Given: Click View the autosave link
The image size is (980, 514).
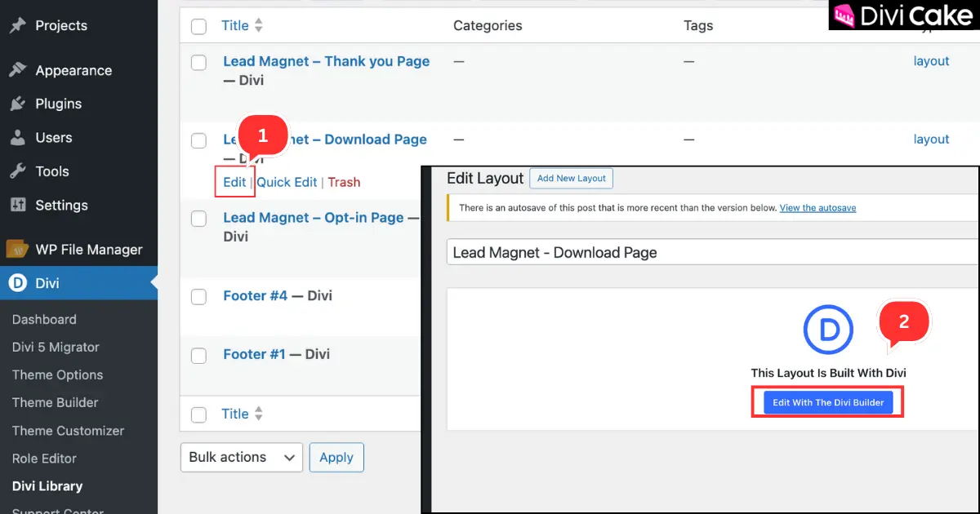Looking at the screenshot, I should pyautogui.click(x=817, y=208).
